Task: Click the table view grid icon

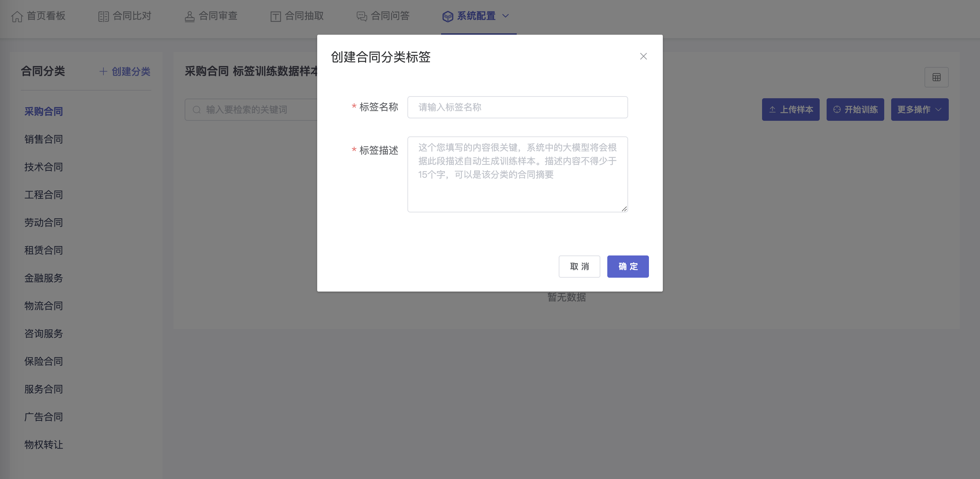Action: 936,78
